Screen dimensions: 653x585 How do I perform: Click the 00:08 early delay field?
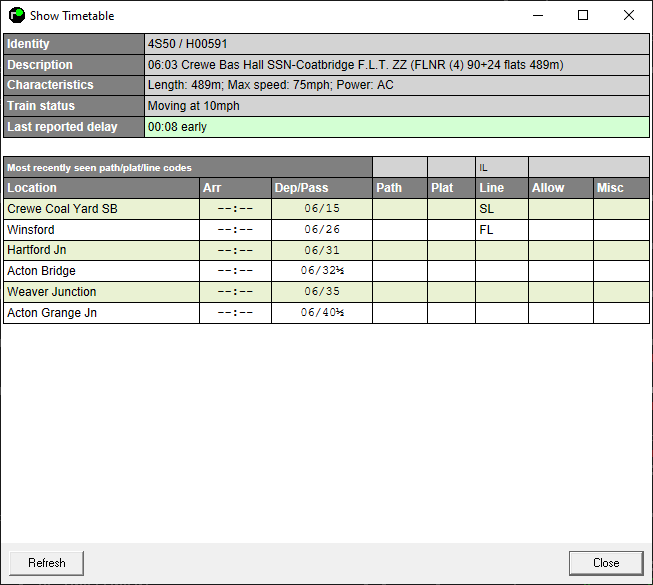[x=397, y=127]
